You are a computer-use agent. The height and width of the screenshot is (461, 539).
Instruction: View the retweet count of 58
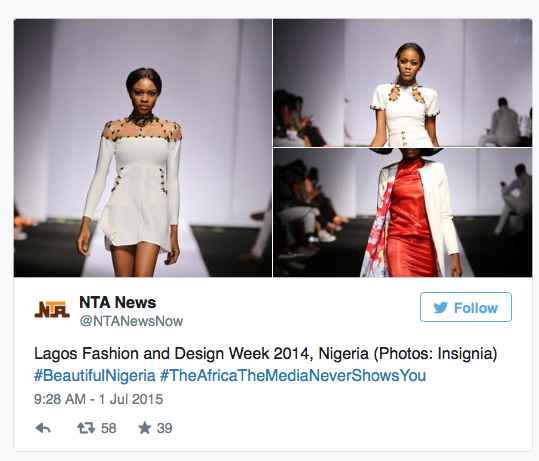109,428
